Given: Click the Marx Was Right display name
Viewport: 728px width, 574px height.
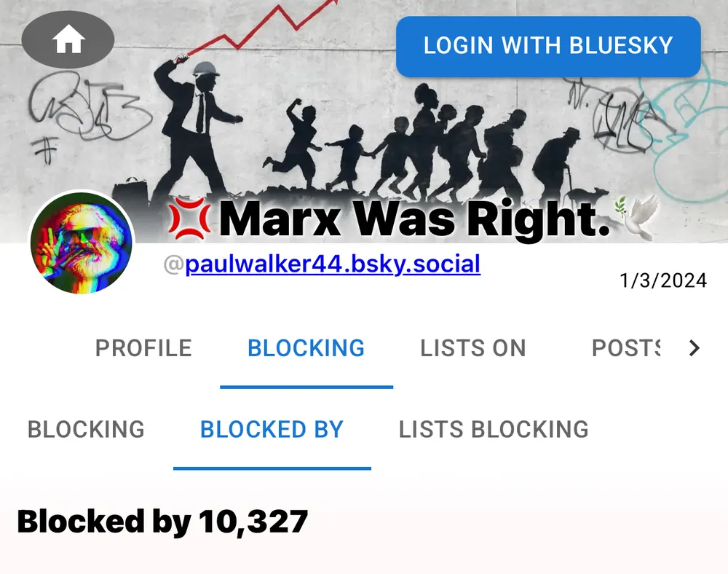Looking at the screenshot, I should [414, 219].
